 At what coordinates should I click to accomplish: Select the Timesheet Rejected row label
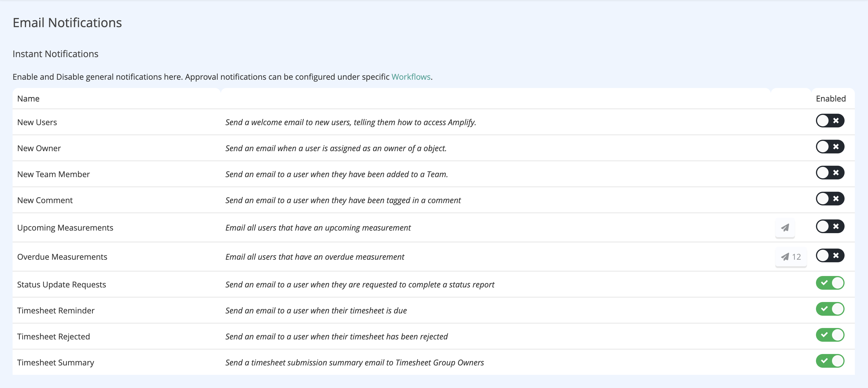53,337
